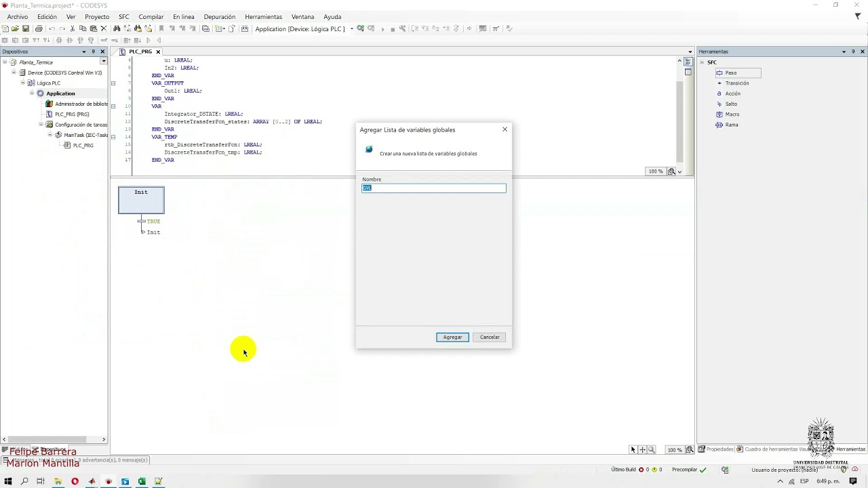
Task: Click the Copy toolbar icon
Action: [83, 28]
